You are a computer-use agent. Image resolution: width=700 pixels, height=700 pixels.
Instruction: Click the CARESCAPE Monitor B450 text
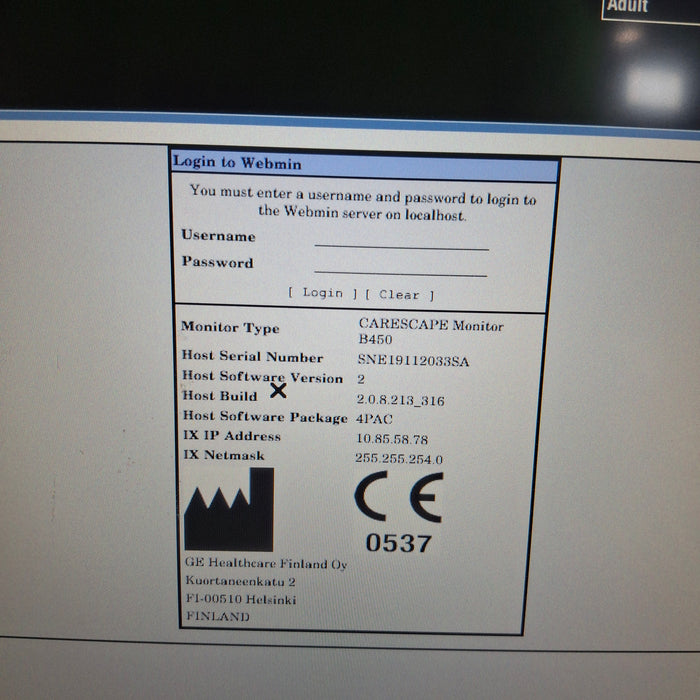[x=431, y=332]
